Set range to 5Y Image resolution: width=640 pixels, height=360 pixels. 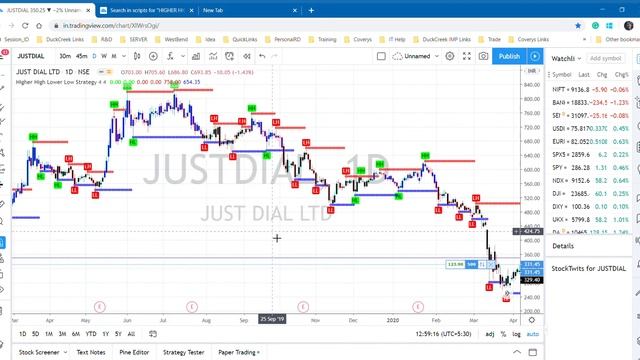coord(118,334)
